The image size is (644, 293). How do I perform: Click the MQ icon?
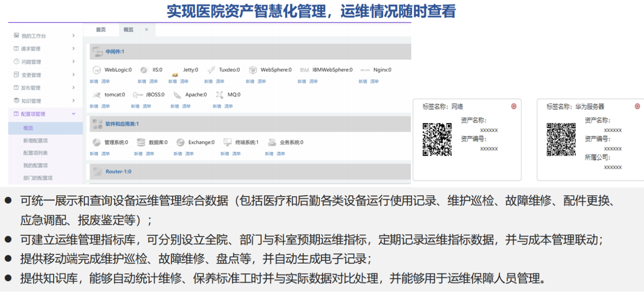(x=220, y=95)
